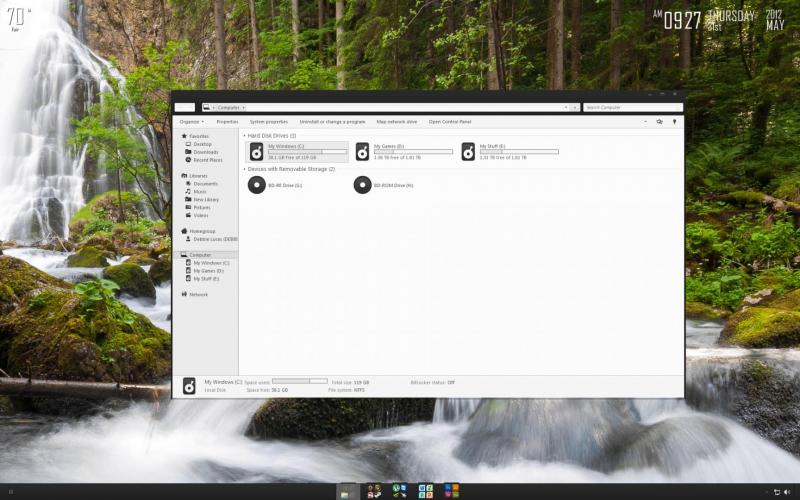Viewport: 800px width, 500px height.
Task: Collapse Devices with Removable Storage group
Action: [244, 169]
